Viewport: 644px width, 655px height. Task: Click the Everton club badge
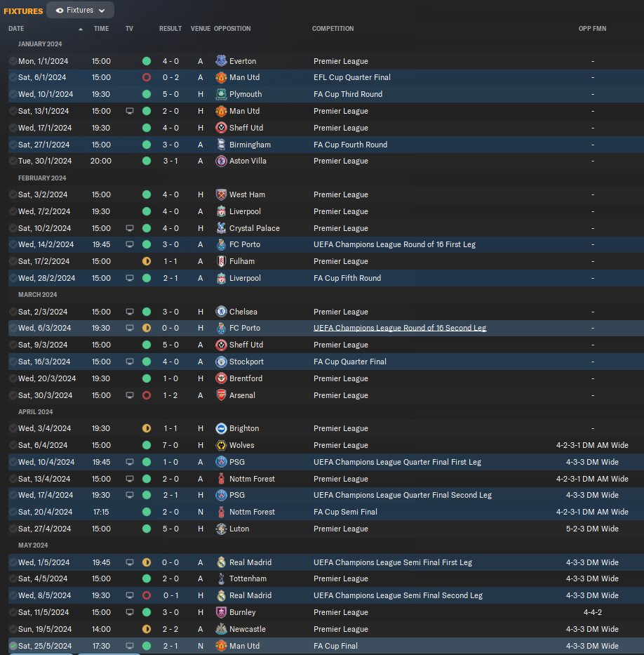[221, 61]
